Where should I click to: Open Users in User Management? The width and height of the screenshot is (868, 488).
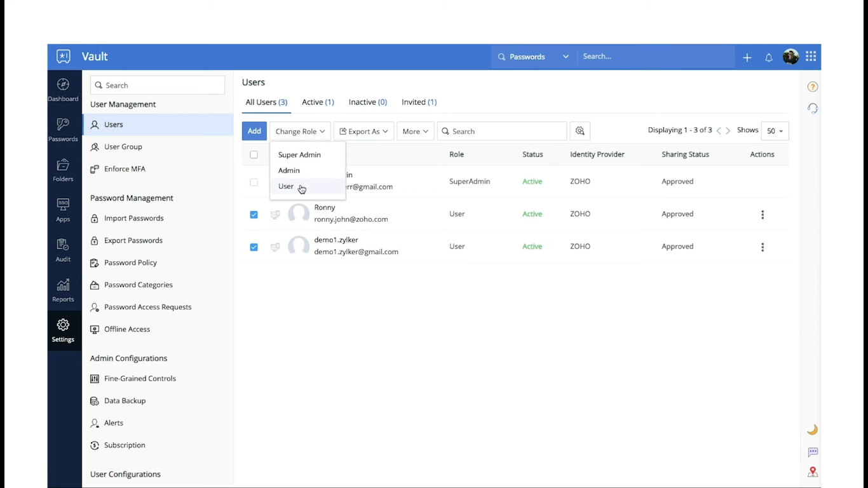click(158, 125)
